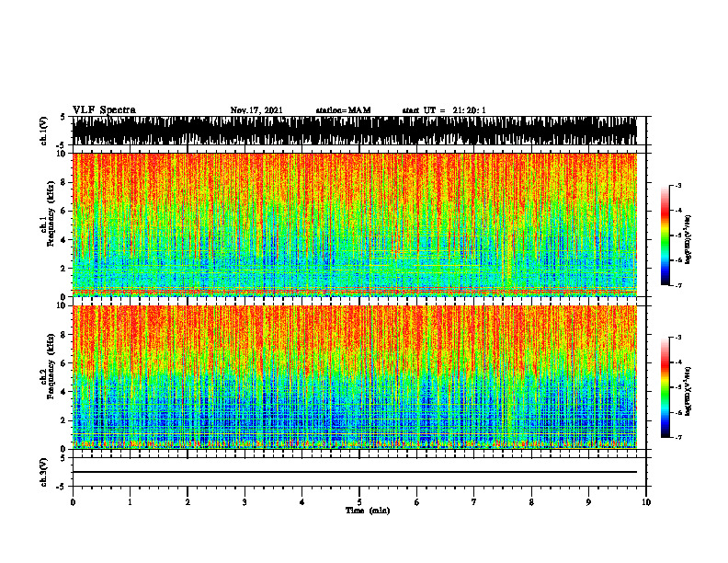
Task: Click the ch.1 frequency tick label "8"
Action: coord(64,182)
